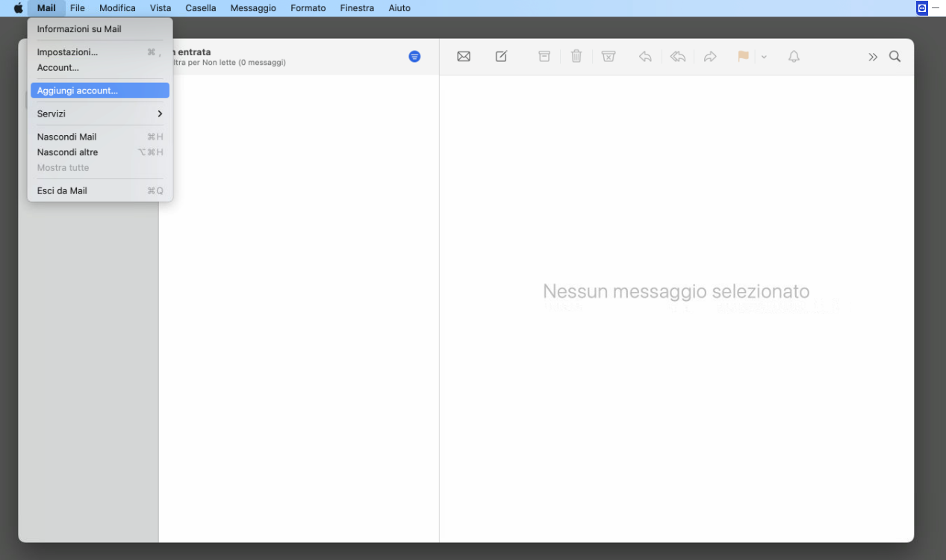The width and height of the screenshot is (946, 560).
Task: Choose Esci da Mail menu entry
Action: [x=62, y=190]
